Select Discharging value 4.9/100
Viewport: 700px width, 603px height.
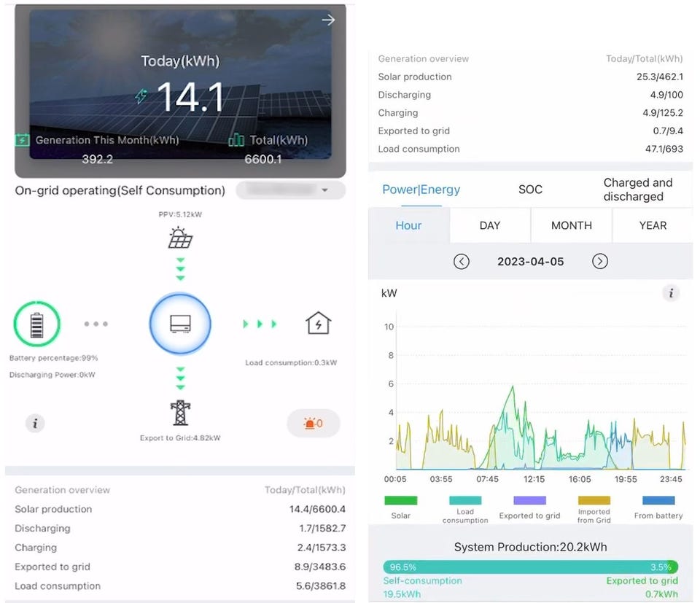click(666, 95)
